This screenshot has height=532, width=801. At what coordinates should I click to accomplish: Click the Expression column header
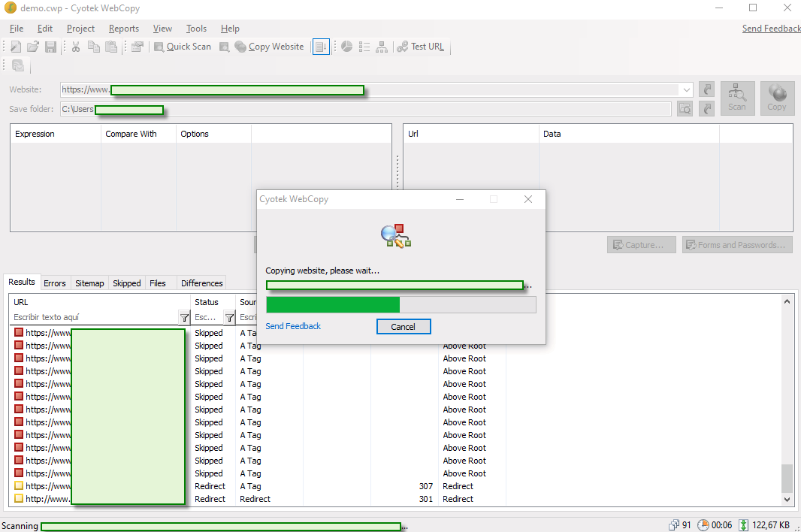coord(56,134)
